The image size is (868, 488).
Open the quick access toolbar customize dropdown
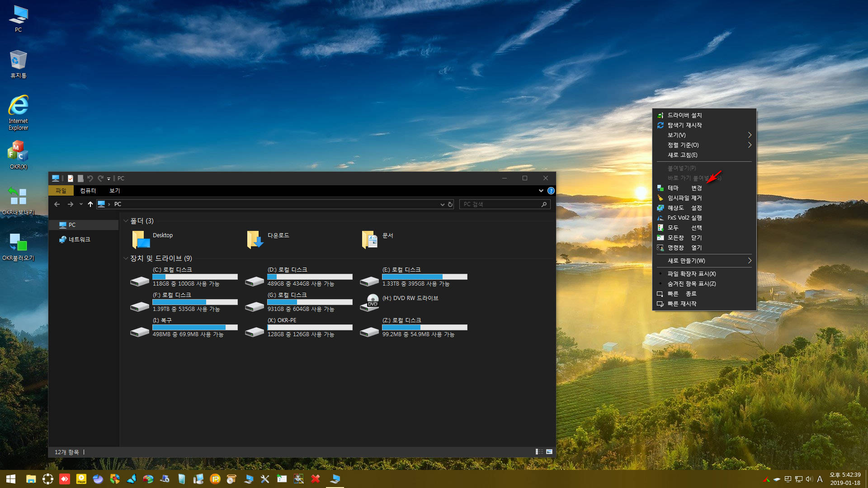108,179
